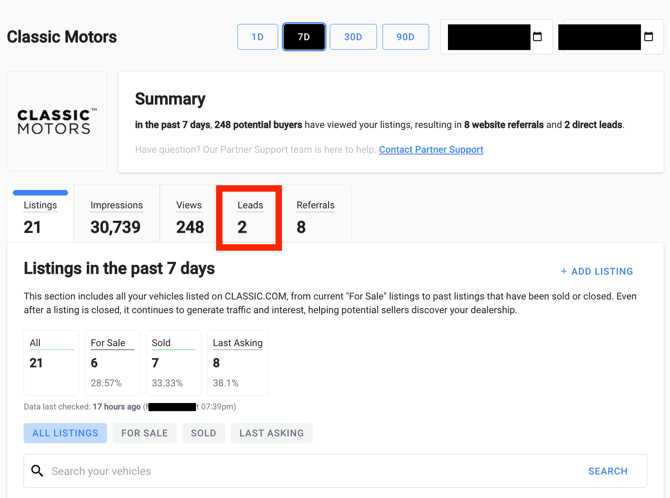670x498 pixels.
Task: Click the Classic Motors logo thumbnail
Action: [x=57, y=121]
